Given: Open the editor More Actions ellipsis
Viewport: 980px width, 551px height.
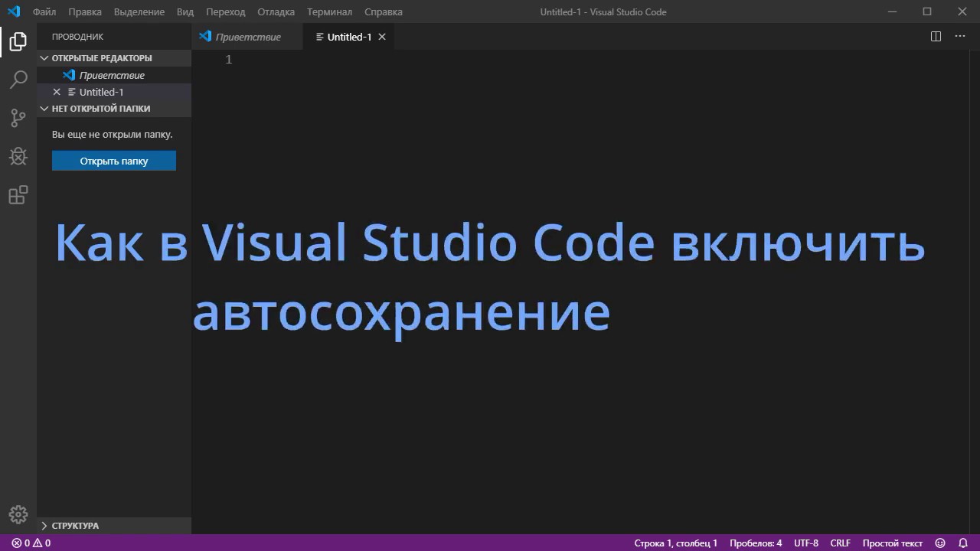Looking at the screenshot, I should click(960, 36).
